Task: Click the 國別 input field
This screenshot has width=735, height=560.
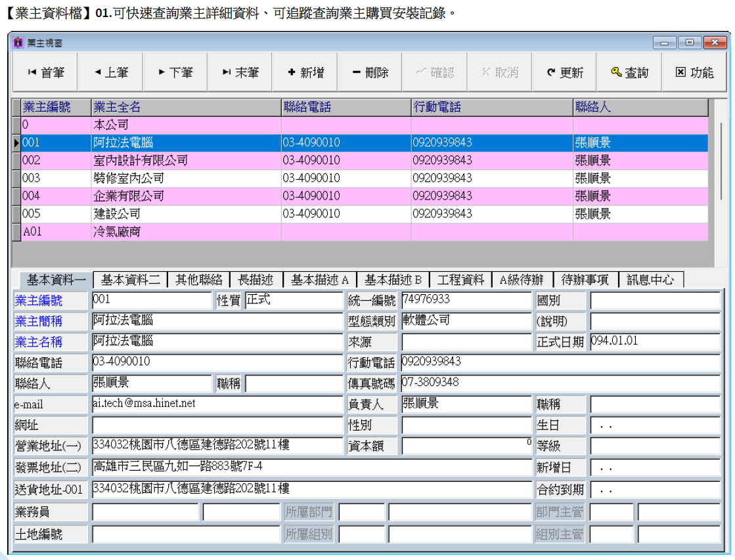Action: click(655, 301)
